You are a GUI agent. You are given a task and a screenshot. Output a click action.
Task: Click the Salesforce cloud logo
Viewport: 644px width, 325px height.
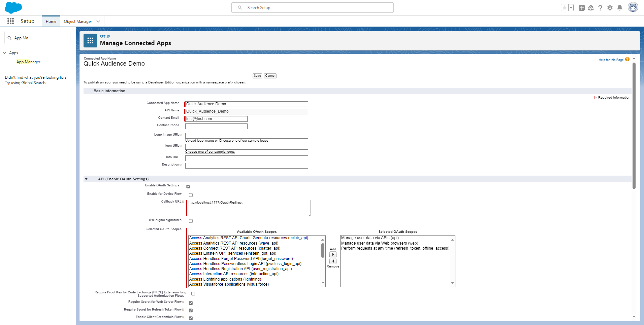(x=13, y=7)
